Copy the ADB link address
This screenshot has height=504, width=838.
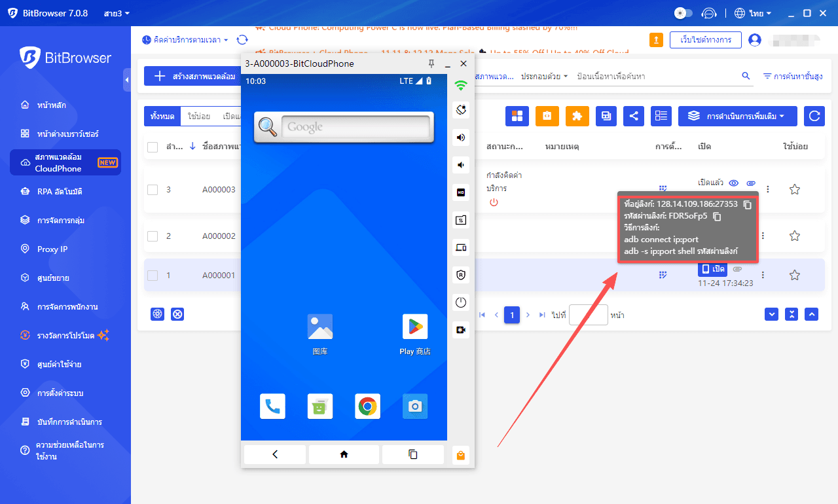[x=748, y=204]
